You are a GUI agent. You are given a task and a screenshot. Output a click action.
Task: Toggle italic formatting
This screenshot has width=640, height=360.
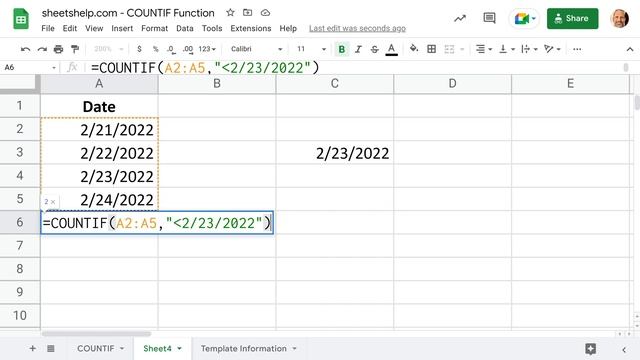point(358,49)
